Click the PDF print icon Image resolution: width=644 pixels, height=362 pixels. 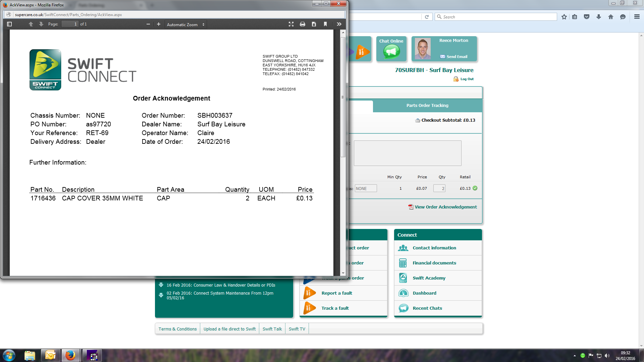[303, 24]
